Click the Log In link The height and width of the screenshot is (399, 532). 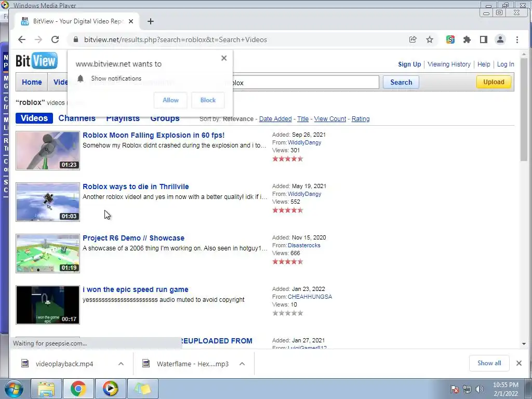[506, 64]
